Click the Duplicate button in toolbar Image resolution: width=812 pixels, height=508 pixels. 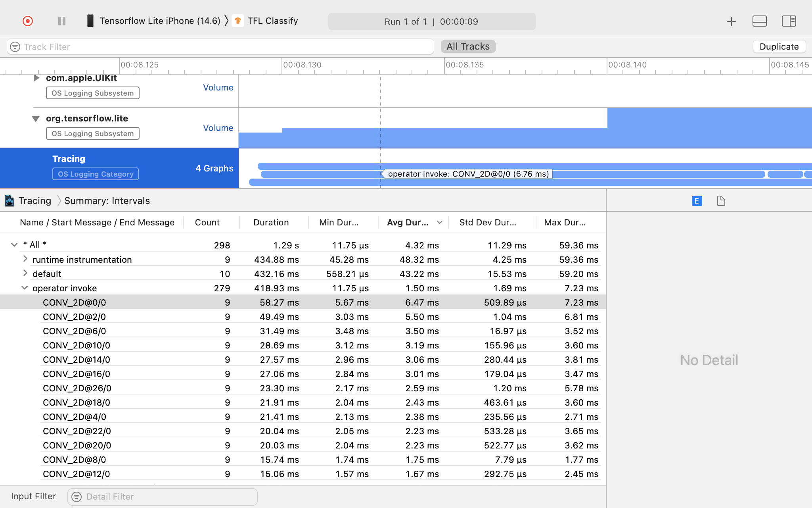click(779, 46)
